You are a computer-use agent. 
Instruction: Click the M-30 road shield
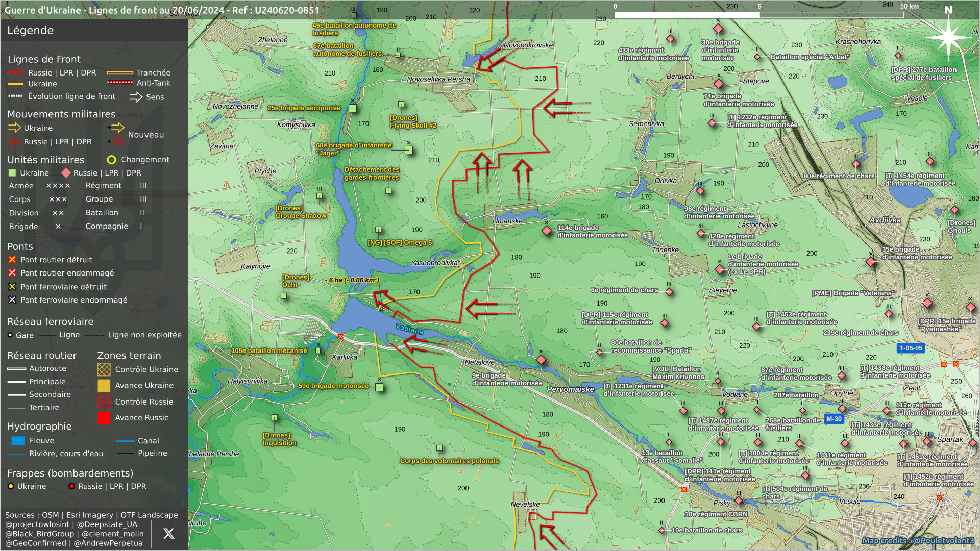[x=834, y=419]
